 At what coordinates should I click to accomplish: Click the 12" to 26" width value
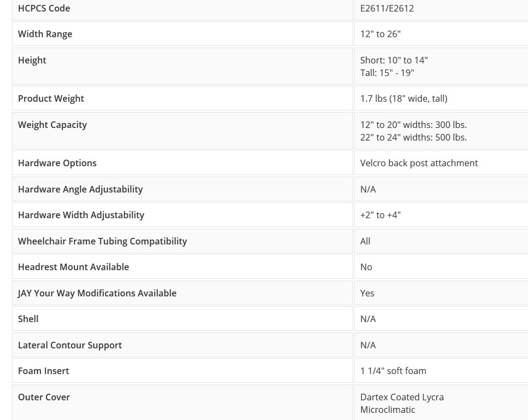380,34
